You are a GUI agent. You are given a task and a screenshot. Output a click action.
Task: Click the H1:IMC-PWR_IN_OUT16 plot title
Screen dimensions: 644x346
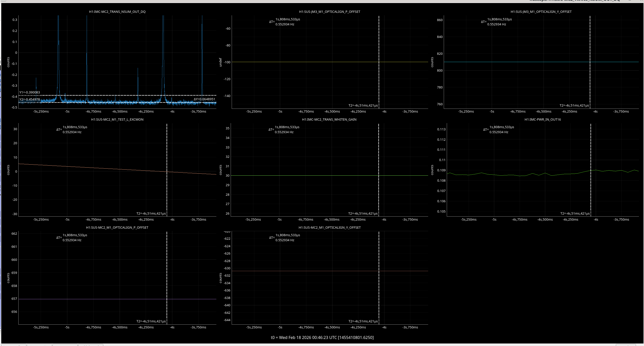click(542, 120)
